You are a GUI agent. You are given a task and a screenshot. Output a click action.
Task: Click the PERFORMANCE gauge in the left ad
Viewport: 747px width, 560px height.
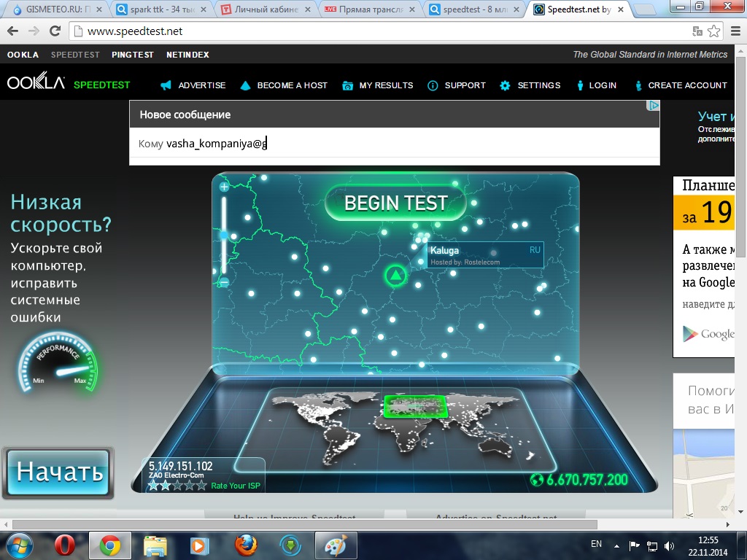coord(58,362)
